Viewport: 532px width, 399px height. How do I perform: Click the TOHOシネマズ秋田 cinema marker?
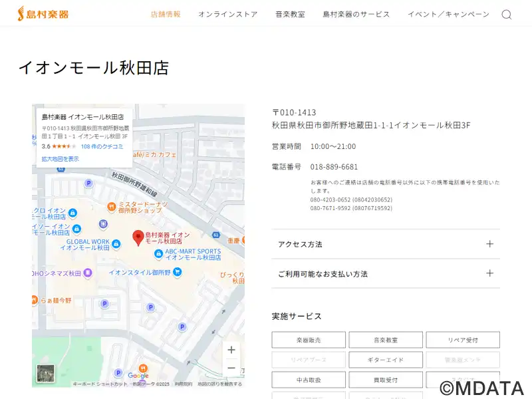tap(88, 273)
